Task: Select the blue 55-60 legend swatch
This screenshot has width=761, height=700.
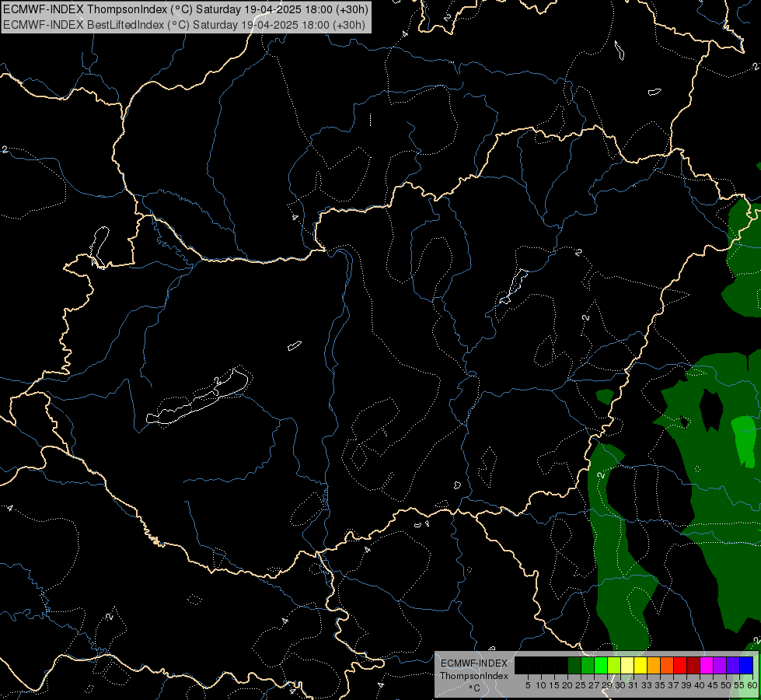Action: pos(746,665)
